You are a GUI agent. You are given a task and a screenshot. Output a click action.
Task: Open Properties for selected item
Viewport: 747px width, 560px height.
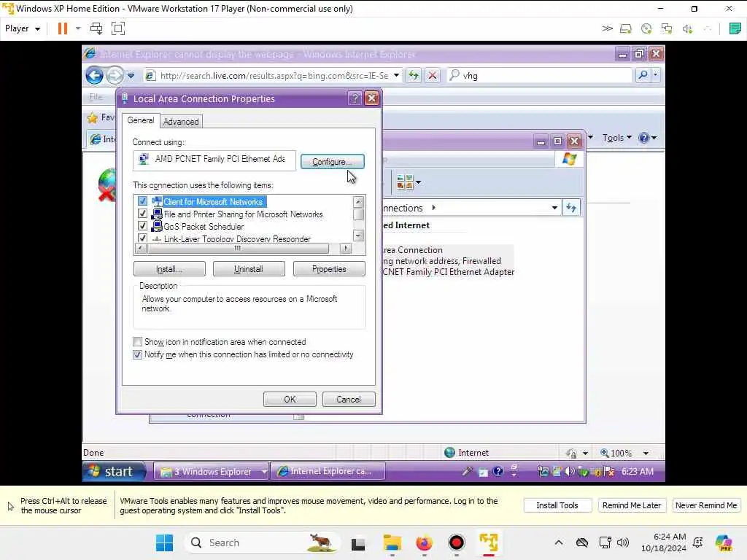pyautogui.click(x=329, y=269)
